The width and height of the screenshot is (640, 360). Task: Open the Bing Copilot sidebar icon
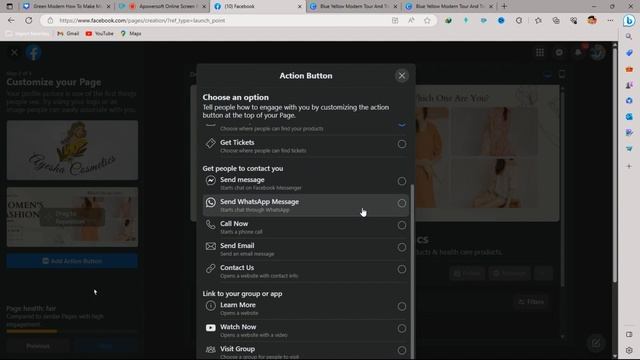[x=629, y=20]
